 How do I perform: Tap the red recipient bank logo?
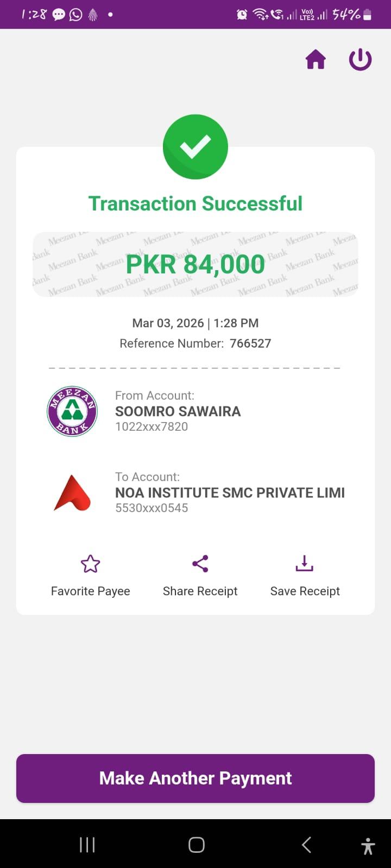pyautogui.click(x=72, y=493)
